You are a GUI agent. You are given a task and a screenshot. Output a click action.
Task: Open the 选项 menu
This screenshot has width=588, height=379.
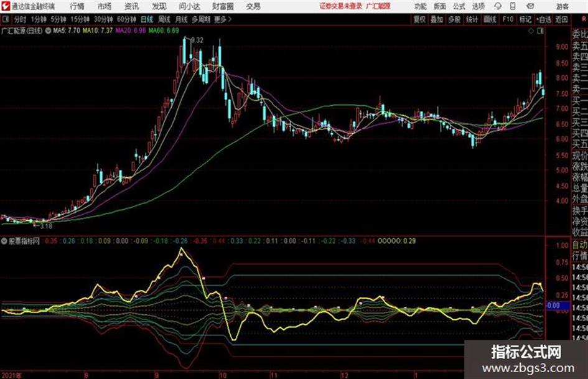point(478,6)
